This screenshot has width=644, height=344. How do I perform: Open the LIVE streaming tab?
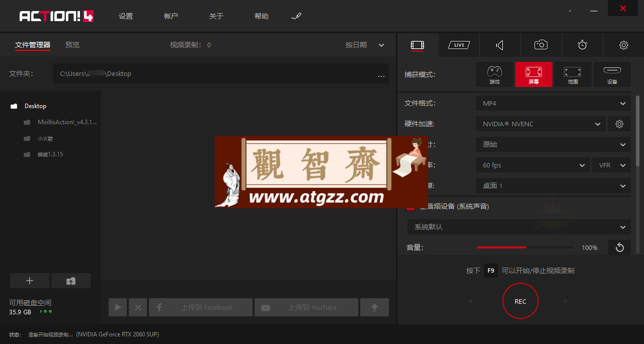click(459, 45)
